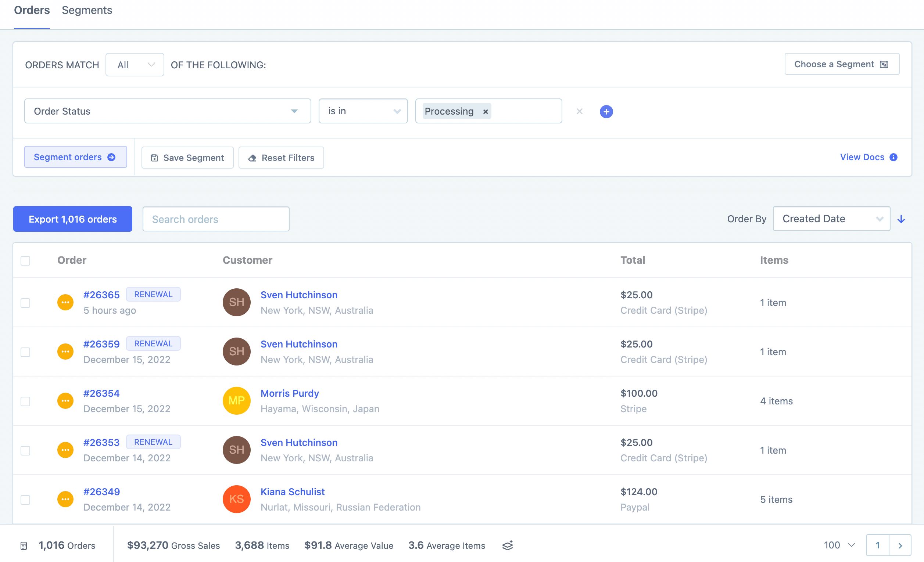Toggle sort direction arrow next to Created Date
This screenshot has height=562, width=924.
tap(902, 219)
